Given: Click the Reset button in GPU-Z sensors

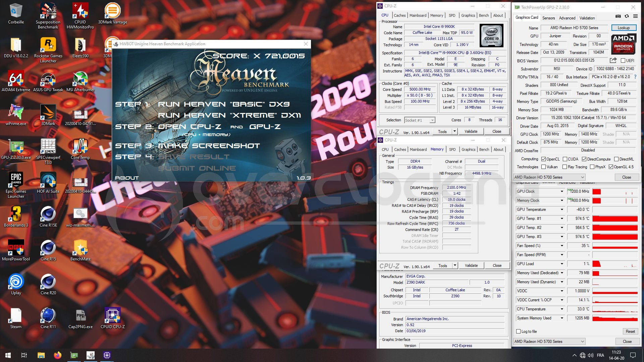Looking at the screenshot, I should pos(630,331).
